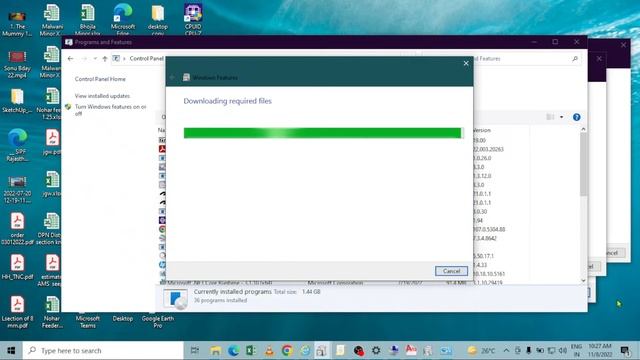The width and height of the screenshot is (640, 360).
Task: Select jgw.xlsx desktop icon
Action: pos(52,184)
